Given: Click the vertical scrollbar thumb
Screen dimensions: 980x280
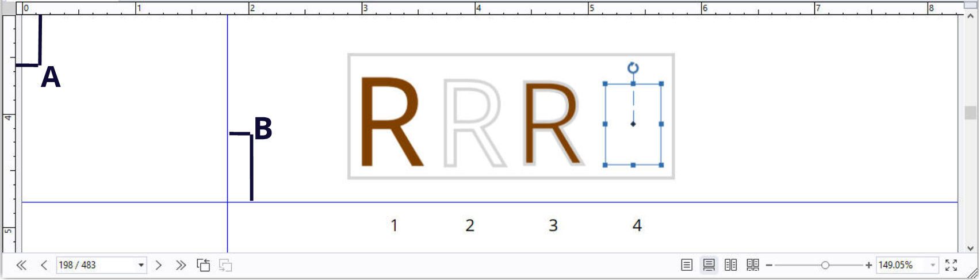Looking at the screenshot, I should coord(971,112).
